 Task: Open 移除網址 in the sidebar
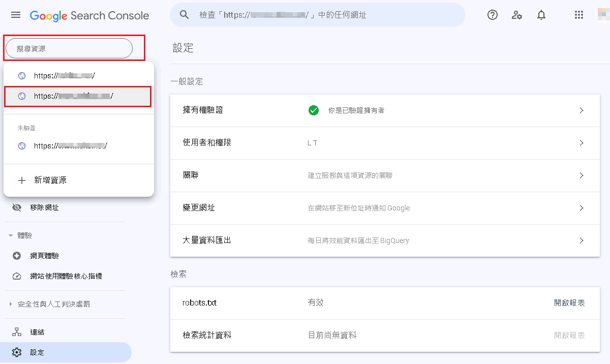click(x=44, y=207)
